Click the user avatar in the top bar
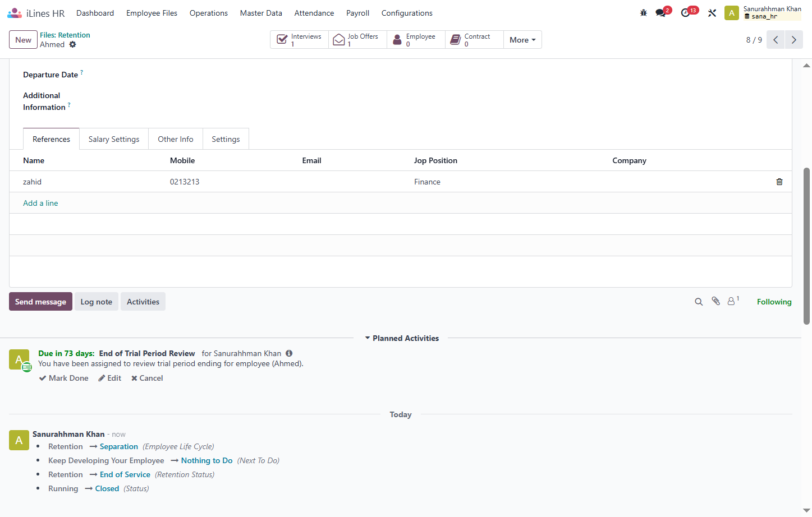Screen dimensions: 812x517 (x=732, y=13)
